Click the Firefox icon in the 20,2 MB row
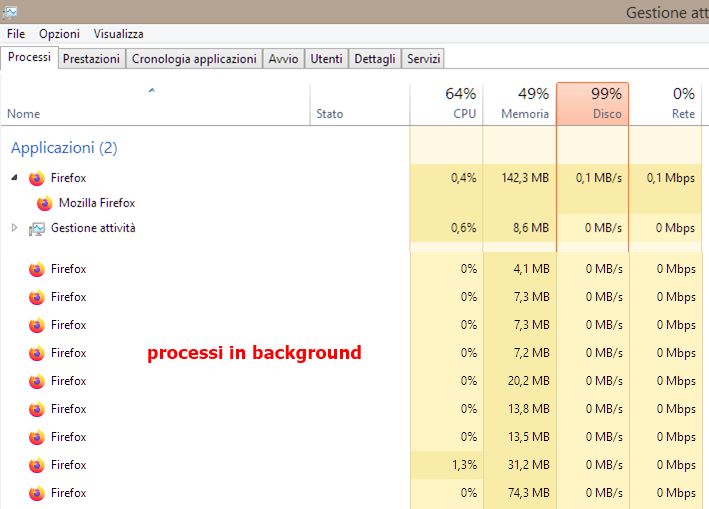This screenshot has height=509, width=709. (37, 381)
